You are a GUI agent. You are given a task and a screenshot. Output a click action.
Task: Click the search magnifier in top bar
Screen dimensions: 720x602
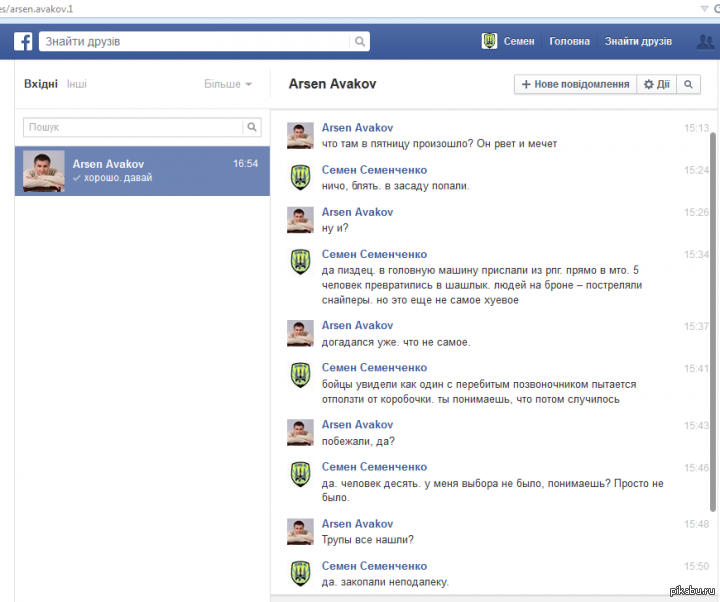(359, 42)
